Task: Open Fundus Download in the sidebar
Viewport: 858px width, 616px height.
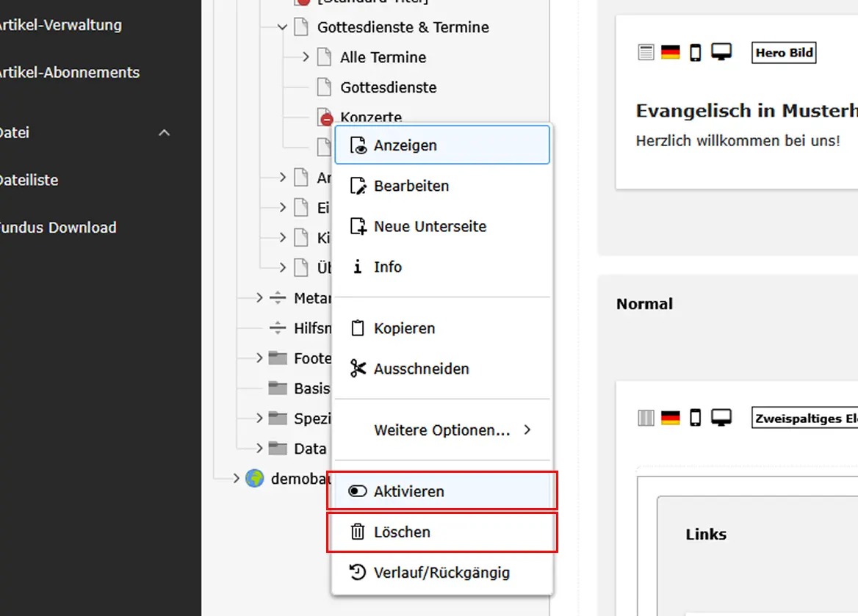Action: coord(57,228)
